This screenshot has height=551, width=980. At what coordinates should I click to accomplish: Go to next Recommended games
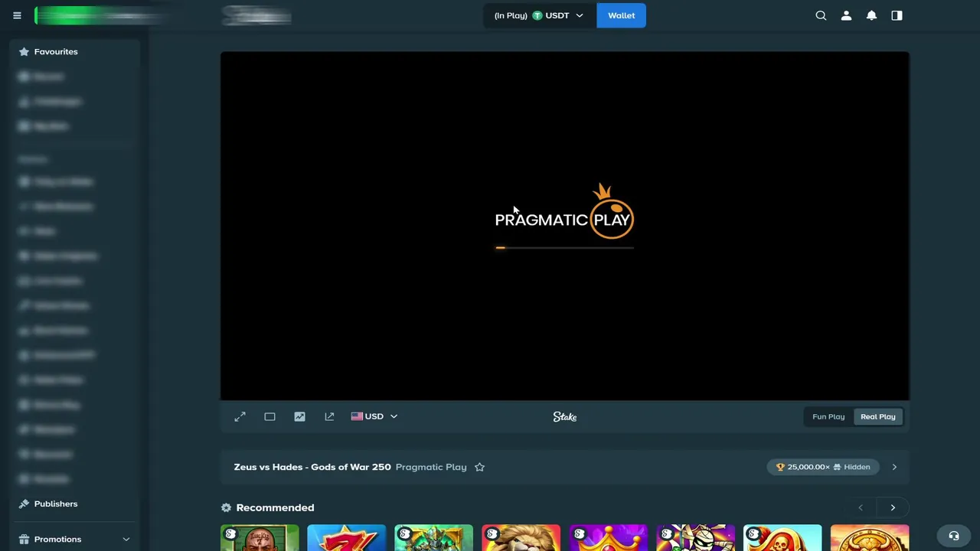coord(893,507)
